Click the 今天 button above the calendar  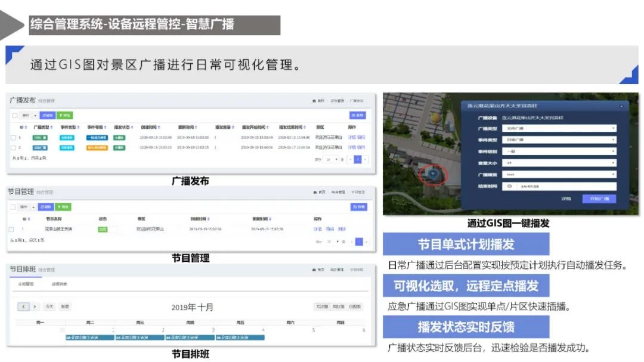click(48, 307)
